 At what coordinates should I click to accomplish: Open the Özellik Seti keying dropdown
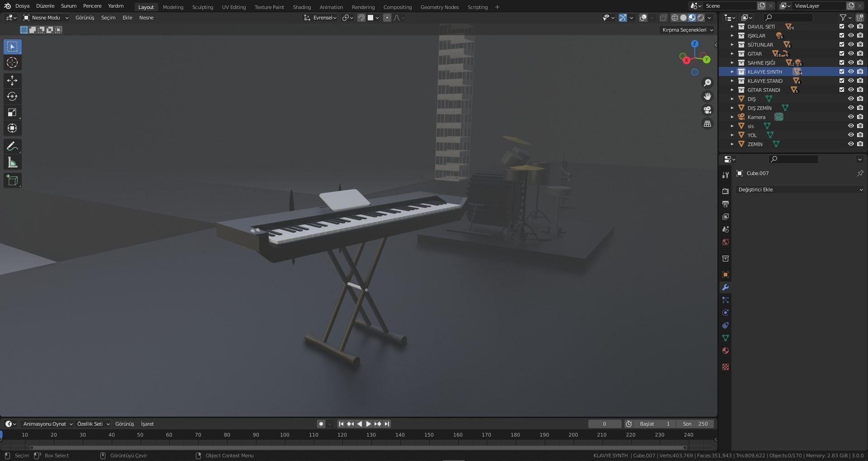click(x=93, y=424)
